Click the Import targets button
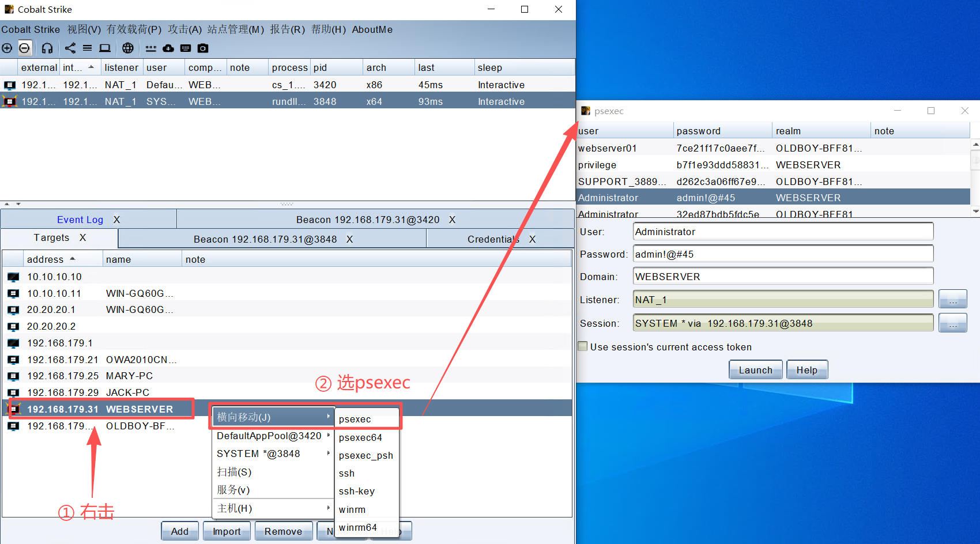Image resolution: width=980 pixels, height=544 pixels. 227,531
